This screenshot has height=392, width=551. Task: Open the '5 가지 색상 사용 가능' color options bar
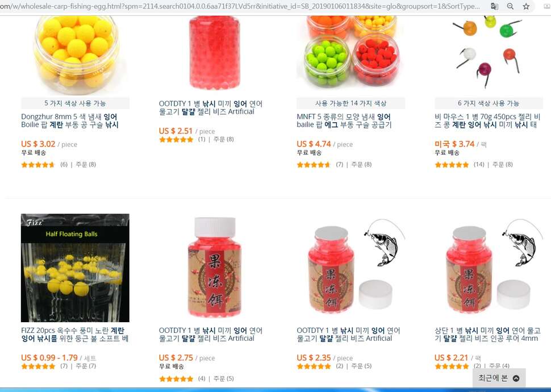tap(75, 103)
